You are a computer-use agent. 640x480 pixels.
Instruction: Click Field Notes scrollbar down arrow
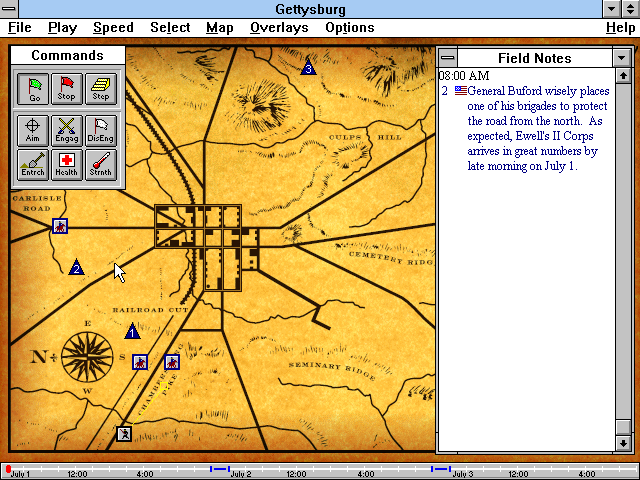pos(623,443)
